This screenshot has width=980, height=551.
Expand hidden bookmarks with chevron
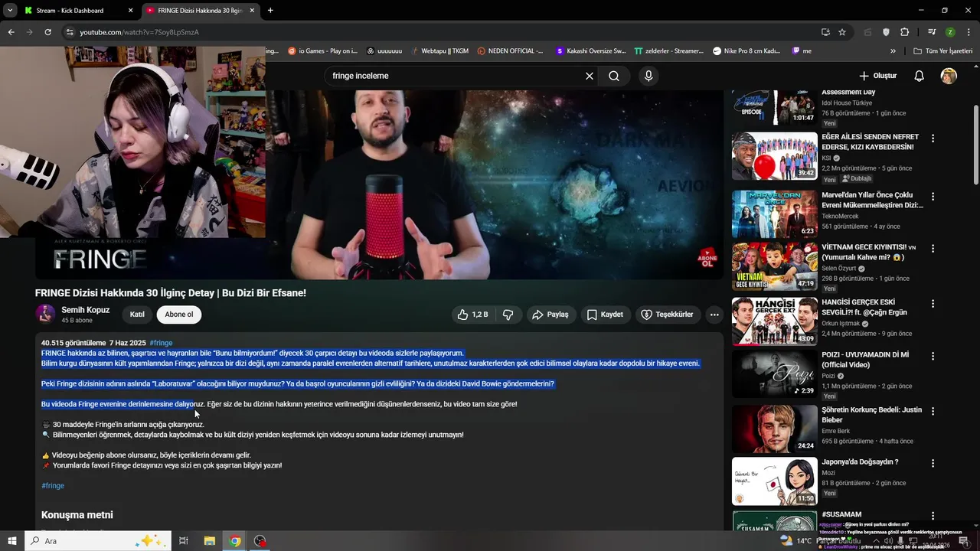click(x=893, y=51)
